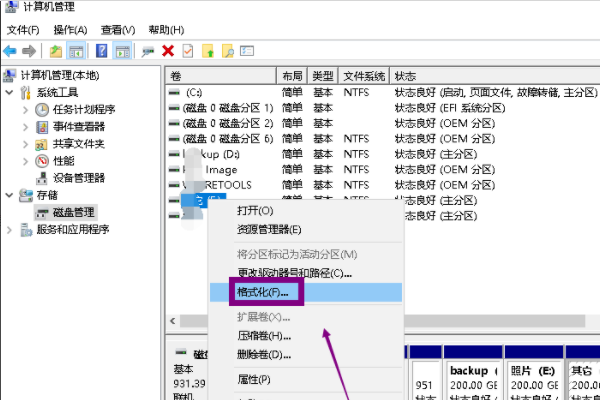Viewport: 600px width, 400px height.
Task: Select 系统工具 tree item
Action: tap(57, 92)
